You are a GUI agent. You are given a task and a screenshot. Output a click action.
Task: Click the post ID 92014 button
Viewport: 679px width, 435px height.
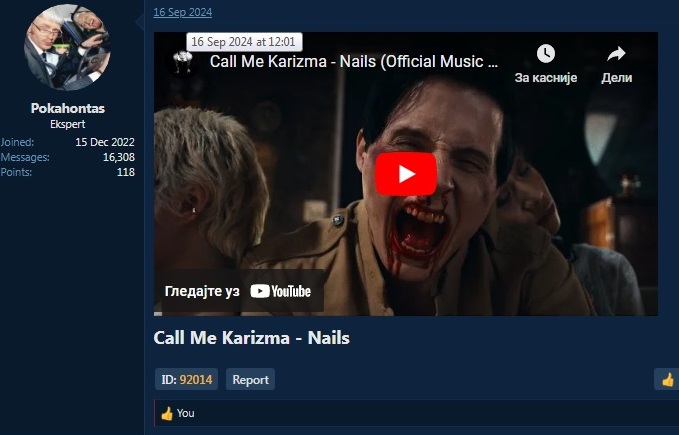coord(187,379)
